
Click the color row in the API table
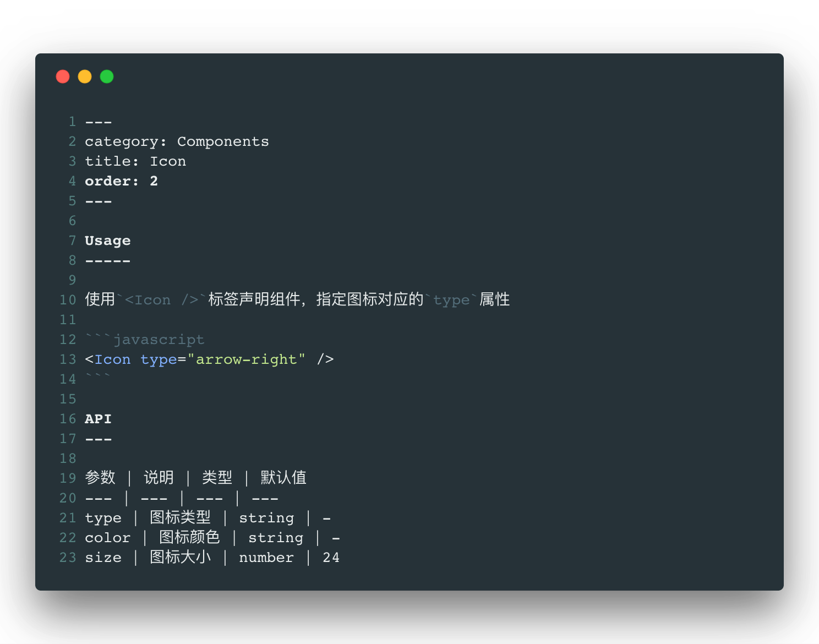(108, 538)
